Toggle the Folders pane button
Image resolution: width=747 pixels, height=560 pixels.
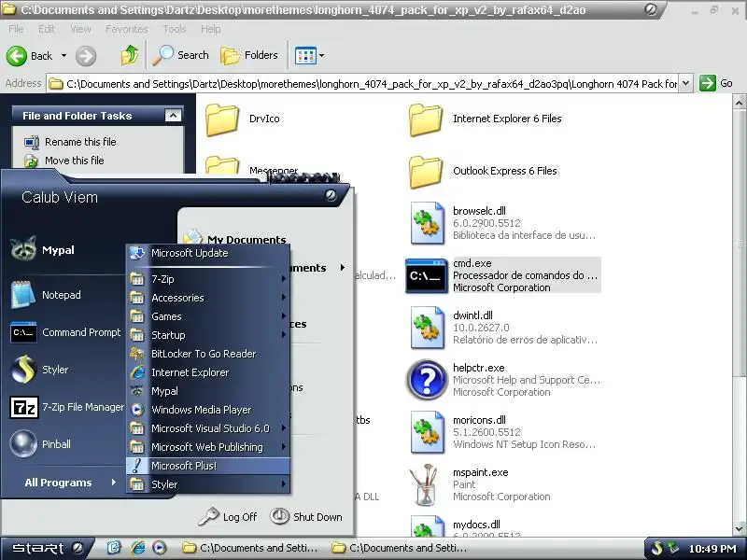tap(249, 55)
